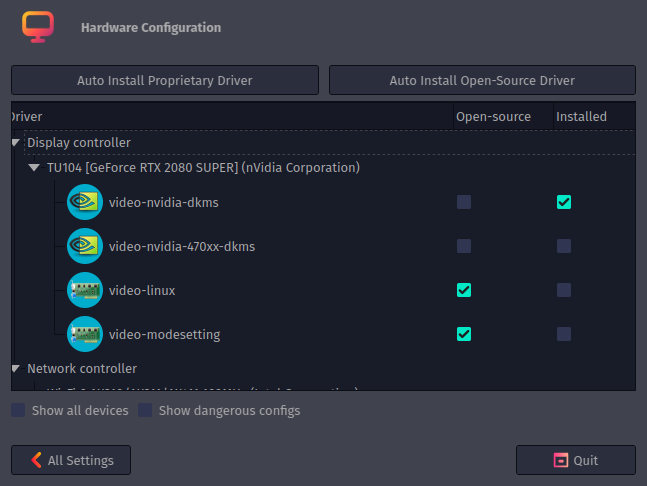Enable Show all devices checkbox
This screenshot has width=647, height=486.
18,411
